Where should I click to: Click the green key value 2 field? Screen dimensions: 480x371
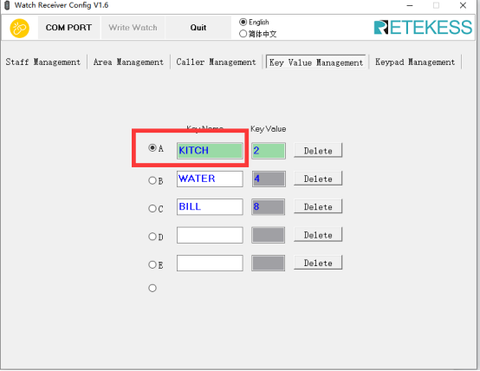pyautogui.click(x=268, y=151)
